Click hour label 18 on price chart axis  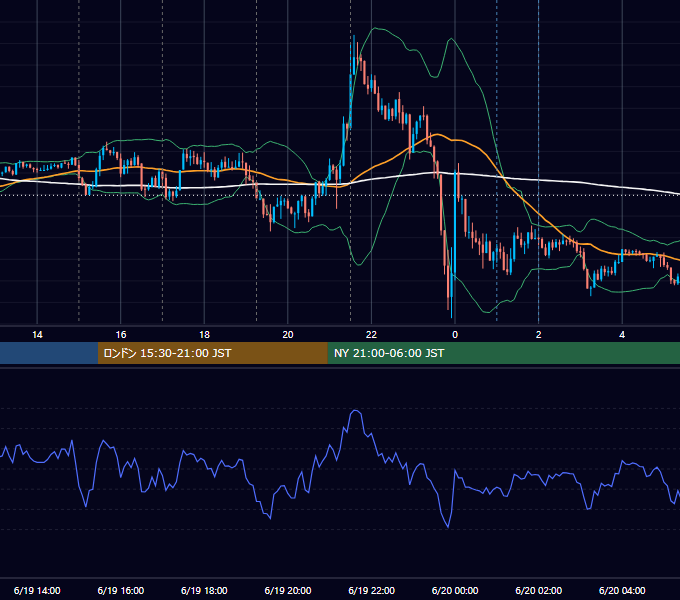[x=204, y=335]
